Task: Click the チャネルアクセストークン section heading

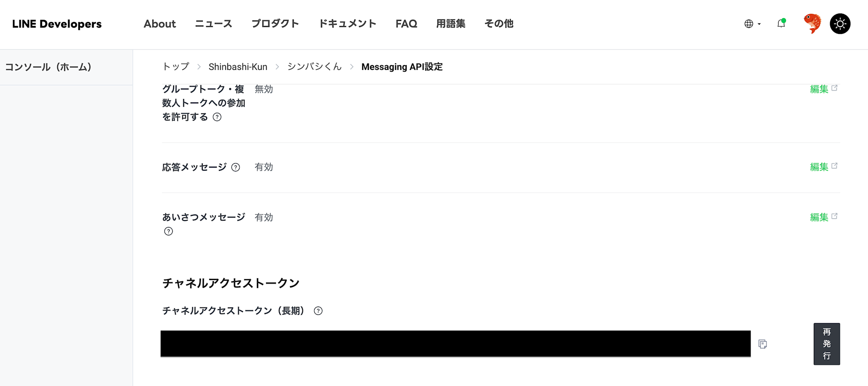Action: tap(231, 283)
